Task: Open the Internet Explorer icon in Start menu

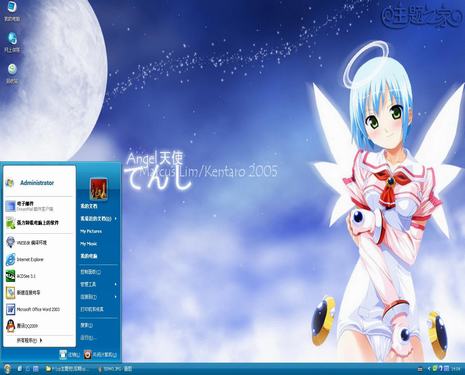Action: [x=10, y=259]
